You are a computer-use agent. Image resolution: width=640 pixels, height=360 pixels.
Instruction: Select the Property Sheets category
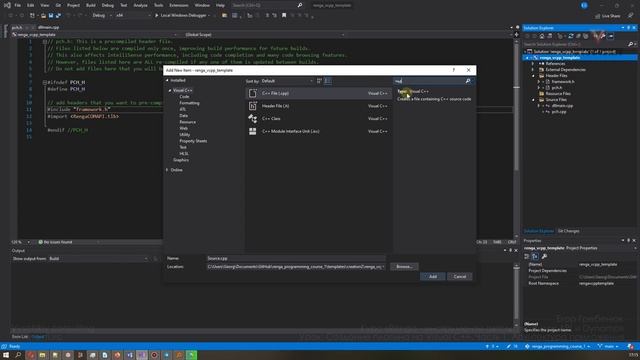coord(193,141)
